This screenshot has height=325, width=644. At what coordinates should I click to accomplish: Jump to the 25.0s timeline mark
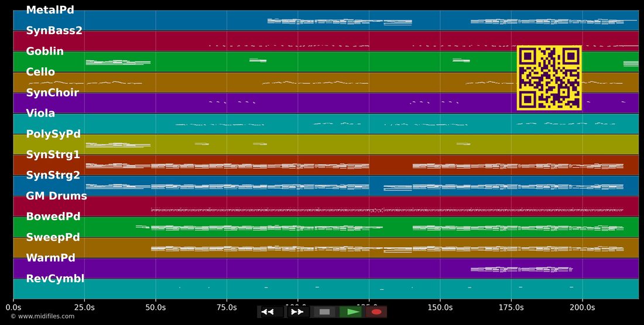[84, 307]
